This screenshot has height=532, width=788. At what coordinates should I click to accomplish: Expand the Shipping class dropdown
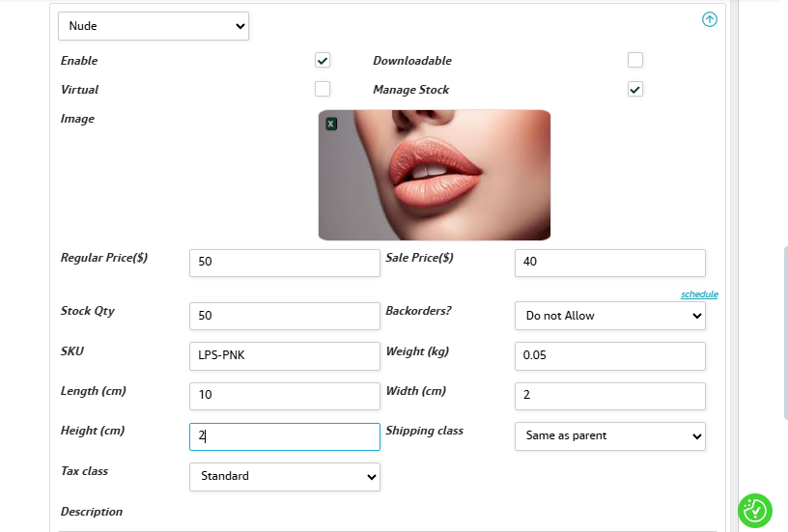[x=610, y=436]
